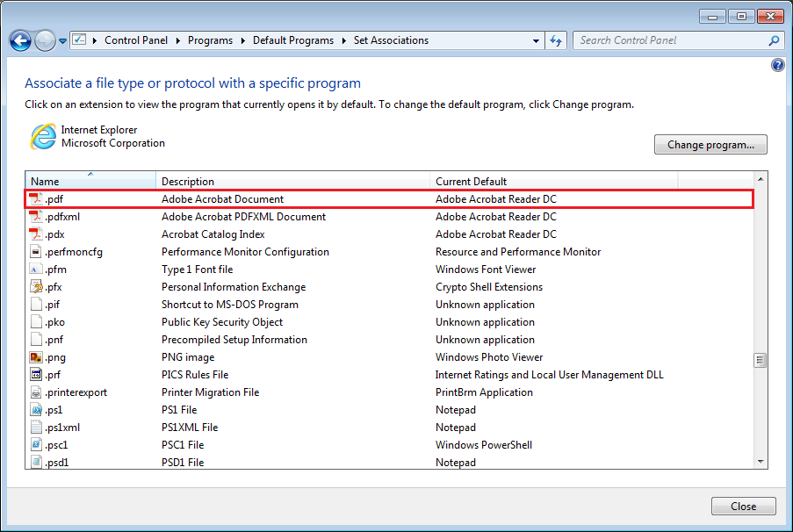This screenshot has width=793, height=532.
Task: Click the Set Associations breadcrumb
Action: 391,40
